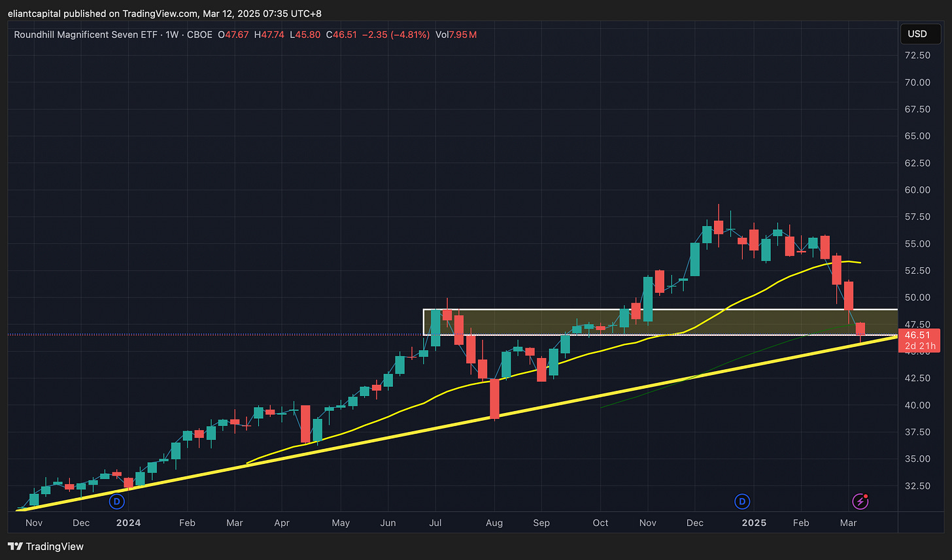
Task: Click the 50.00 price axis label
Action: (917, 297)
